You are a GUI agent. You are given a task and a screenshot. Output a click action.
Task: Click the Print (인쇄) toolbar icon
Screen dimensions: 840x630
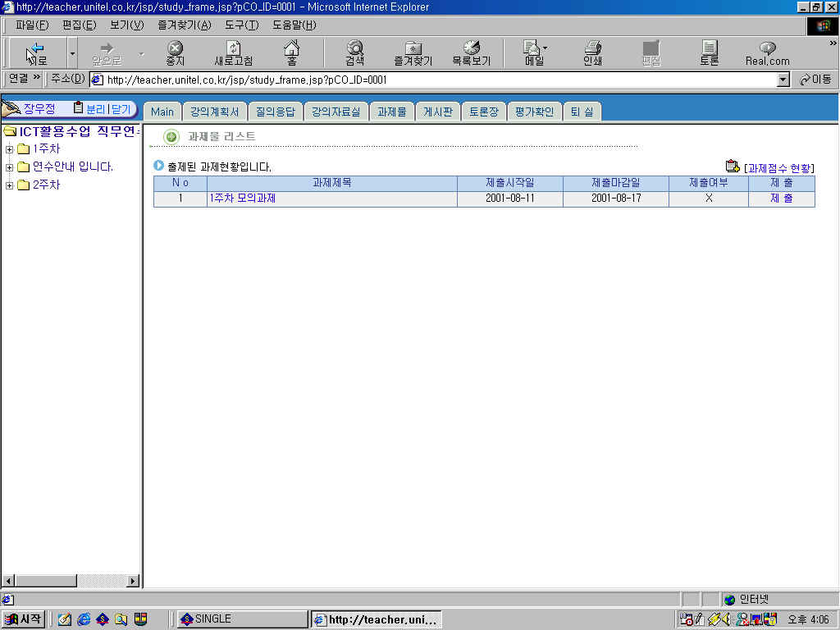pyautogui.click(x=592, y=53)
